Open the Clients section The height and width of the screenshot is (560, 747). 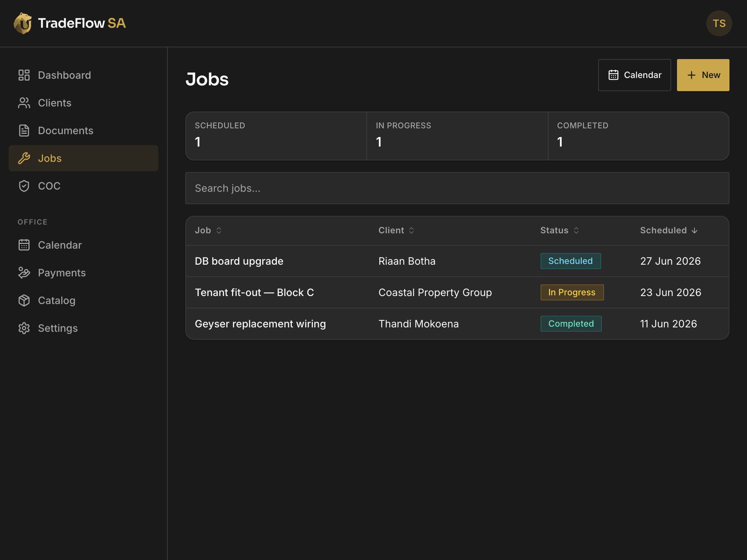[84, 103]
